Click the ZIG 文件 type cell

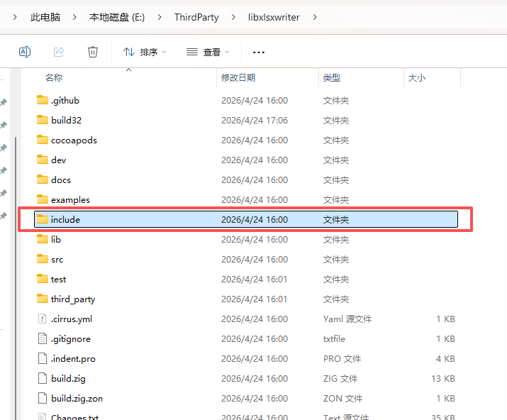coord(340,378)
